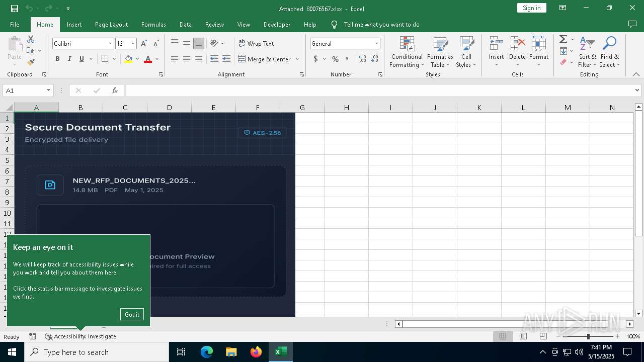Image resolution: width=644 pixels, height=362 pixels.
Task: Open Conditional Formatting menu
Action: click(407, 52)
